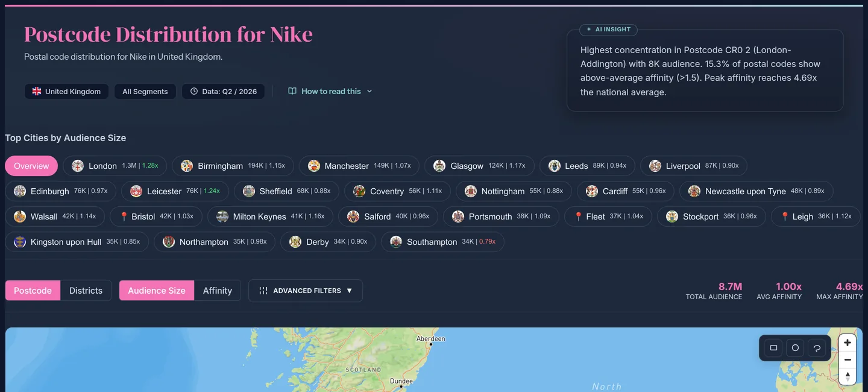Click the 4.69x max affinity figure
Image resolution: width=868 pixels, height=392 pixels.
849,286
